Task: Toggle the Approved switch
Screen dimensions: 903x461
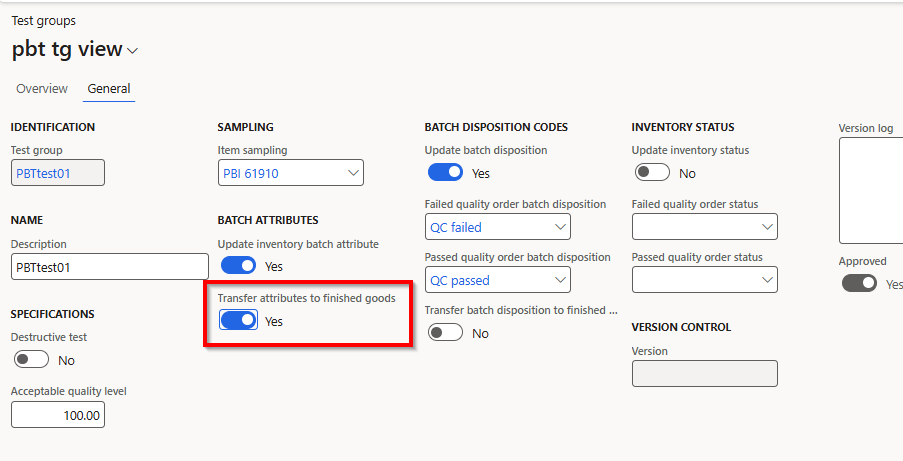Action: pos(859,283)
